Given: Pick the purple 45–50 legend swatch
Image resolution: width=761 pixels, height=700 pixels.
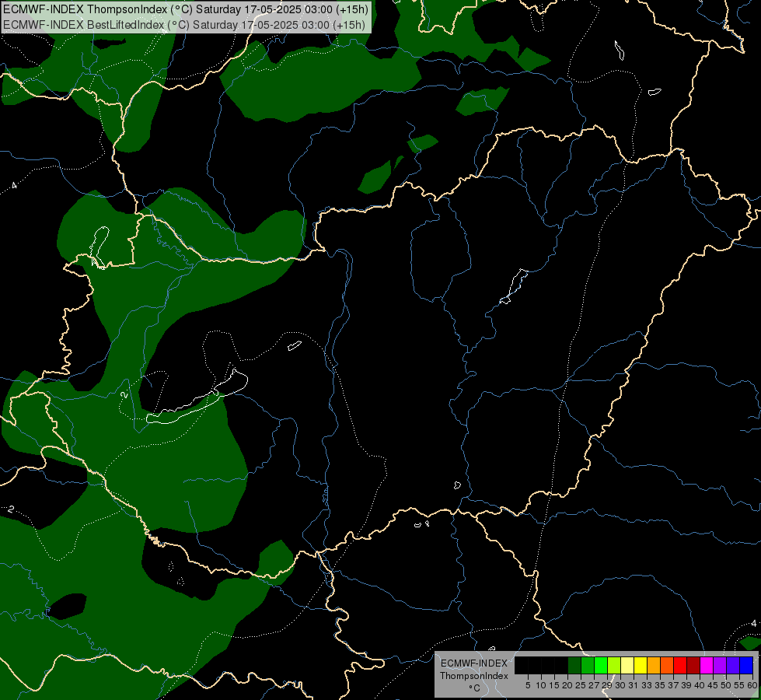Looking at the screenshot, I should click(720, 665).
